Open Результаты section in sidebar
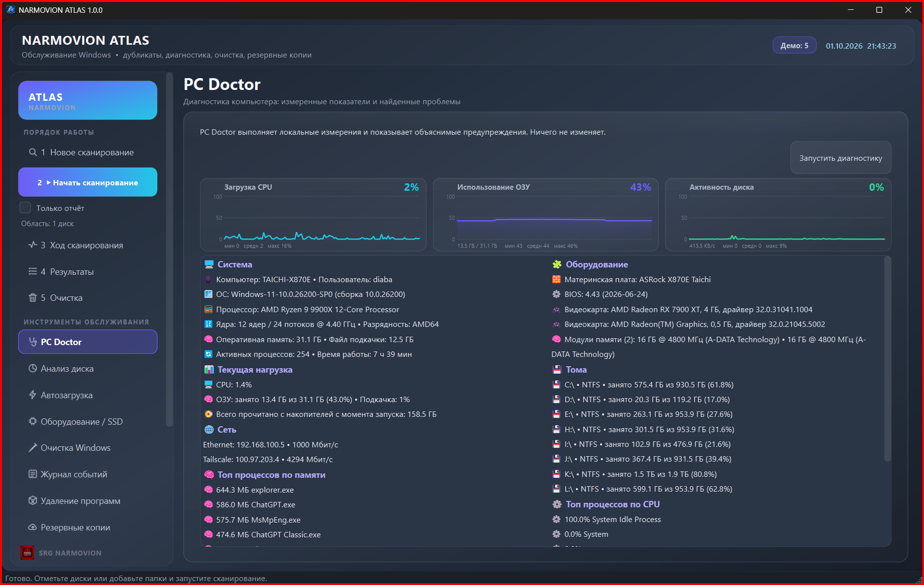Screen dimensions: 924x585 coord(87,271)
